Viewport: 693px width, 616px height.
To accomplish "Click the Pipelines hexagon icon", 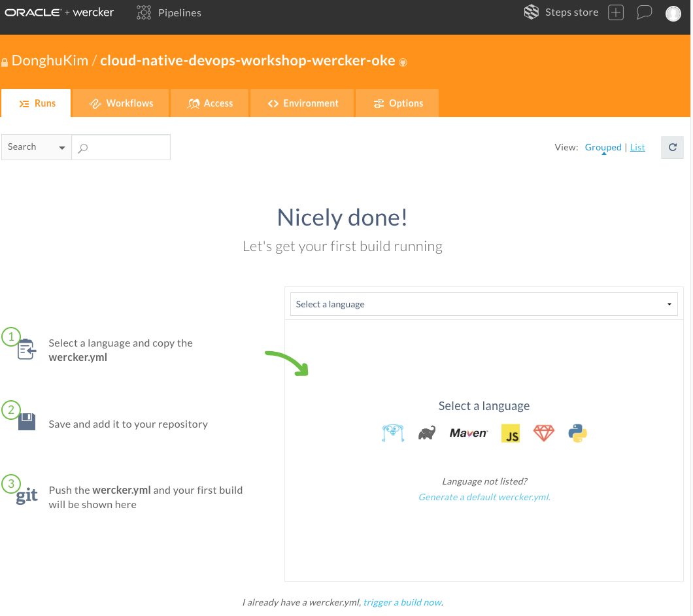I will tap(144, 12).
